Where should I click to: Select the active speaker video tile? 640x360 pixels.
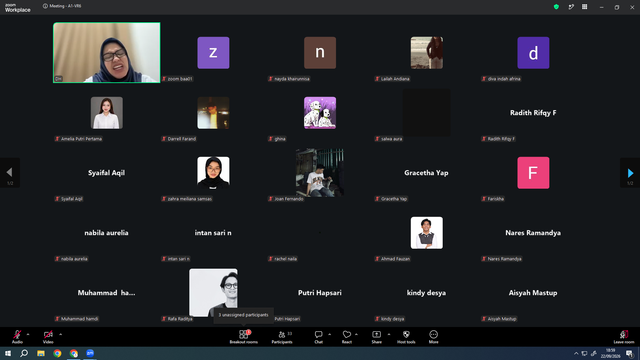pos(107,53)
